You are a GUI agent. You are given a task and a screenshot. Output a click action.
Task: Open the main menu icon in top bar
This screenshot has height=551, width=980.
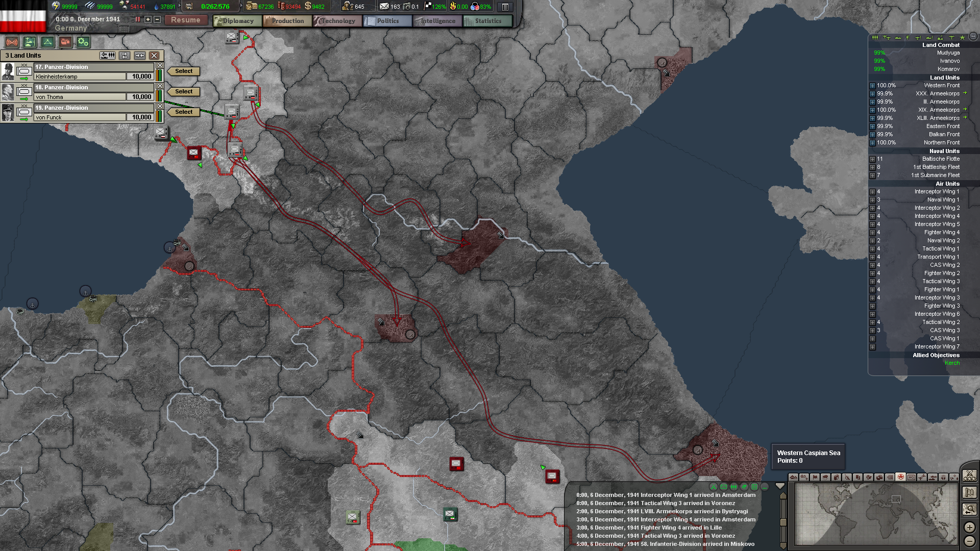pos(505,7)
